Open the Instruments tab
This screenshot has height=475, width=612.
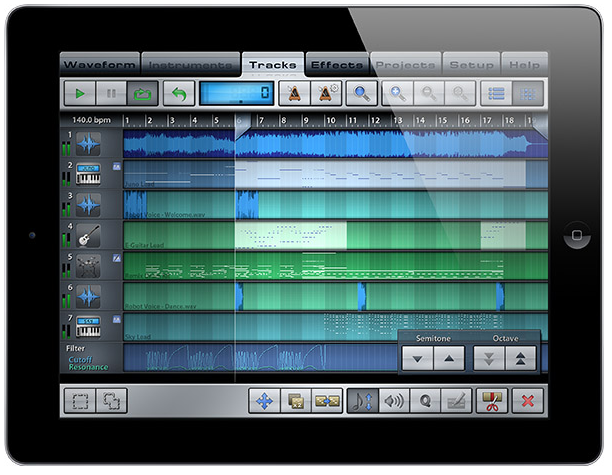[x=190, y=64]
